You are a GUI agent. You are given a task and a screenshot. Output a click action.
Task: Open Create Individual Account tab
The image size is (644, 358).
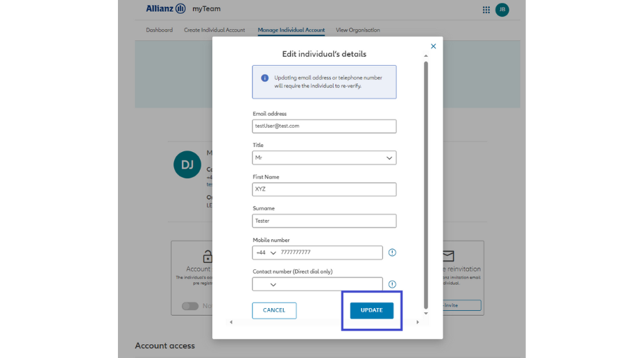[214, 30]
